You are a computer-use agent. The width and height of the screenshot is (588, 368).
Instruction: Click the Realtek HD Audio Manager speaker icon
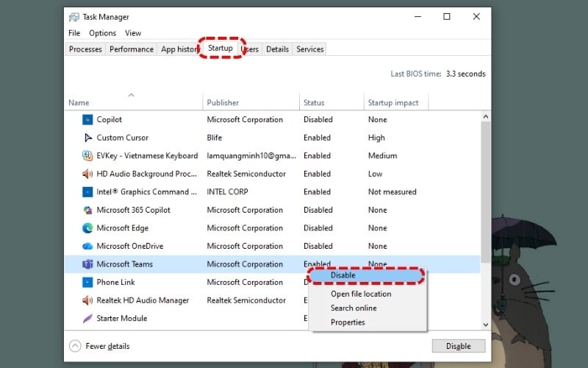pos(87,300)
